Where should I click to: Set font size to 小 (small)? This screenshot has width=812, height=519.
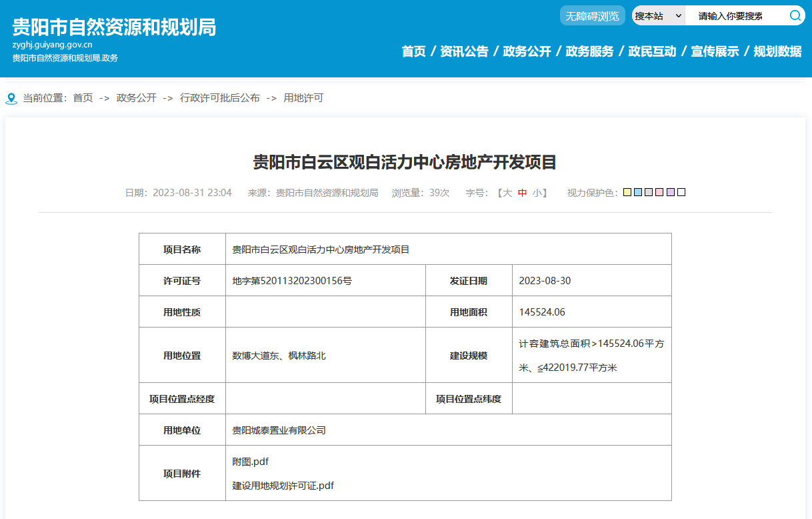(537, 193)
